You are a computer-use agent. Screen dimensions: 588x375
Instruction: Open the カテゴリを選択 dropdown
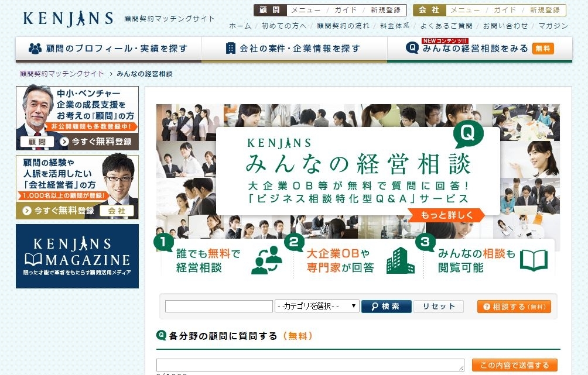pyautogui.click(x=317, y=306)
